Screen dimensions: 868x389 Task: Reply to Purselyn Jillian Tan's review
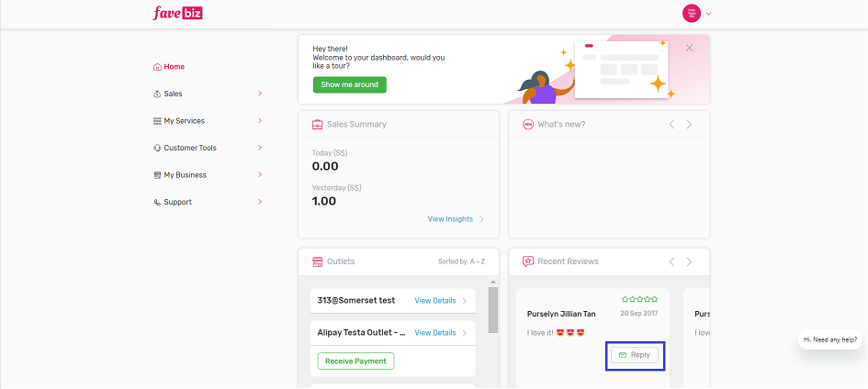click(x=635, y=355)
